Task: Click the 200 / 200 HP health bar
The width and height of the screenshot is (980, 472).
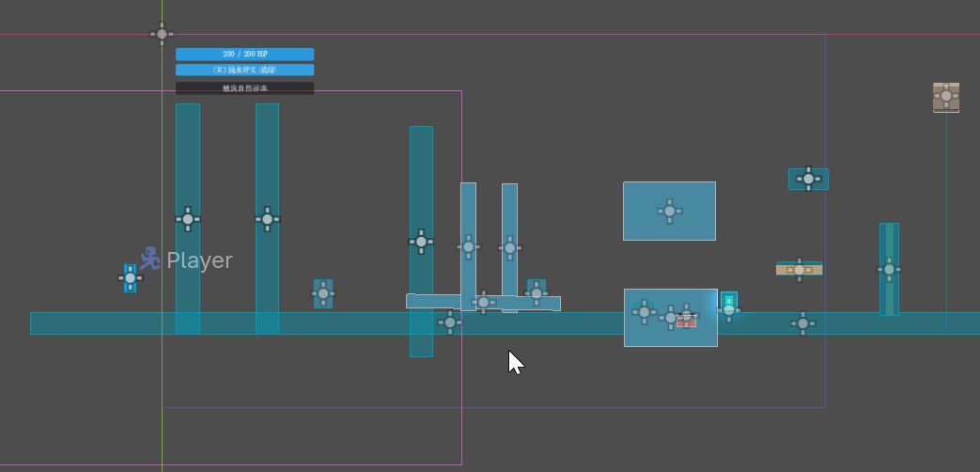Action: coord(245,55)
